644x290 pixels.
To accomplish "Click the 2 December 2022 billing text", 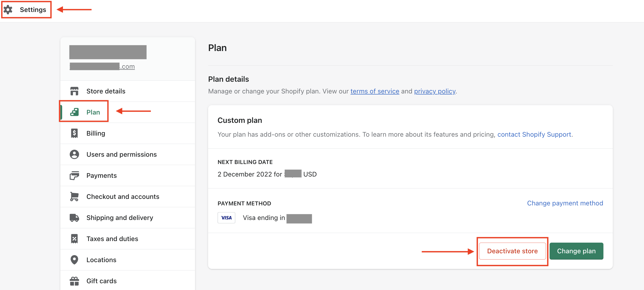I will click(x=267, y=174).
